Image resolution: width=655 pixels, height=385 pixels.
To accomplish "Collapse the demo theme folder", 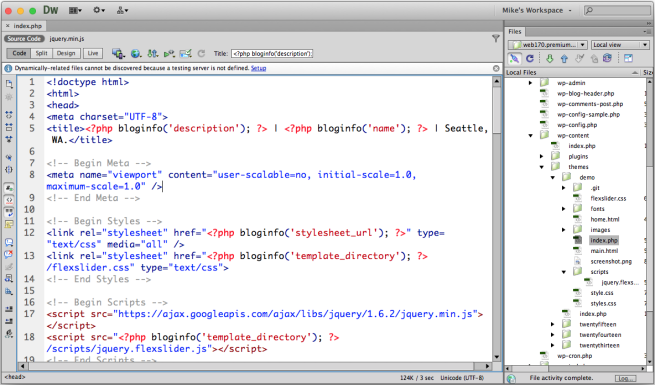I will tap(552, 177).
